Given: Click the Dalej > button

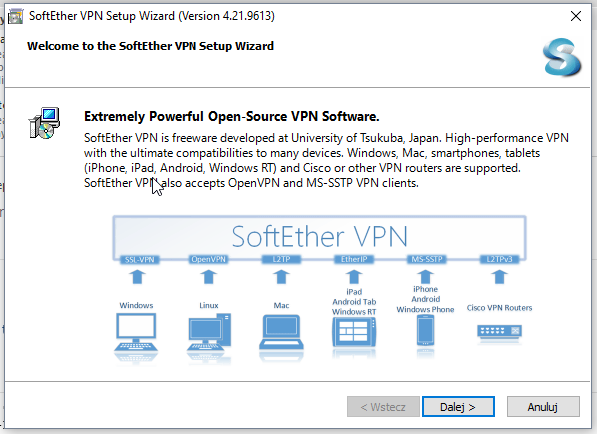Looking at the screenshot, I should tap(458, 407).
